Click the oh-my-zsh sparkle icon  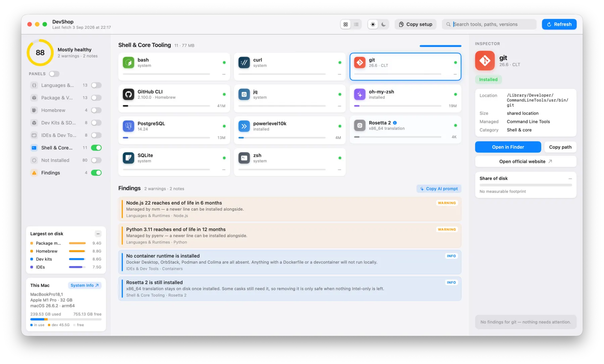(360, 94)
